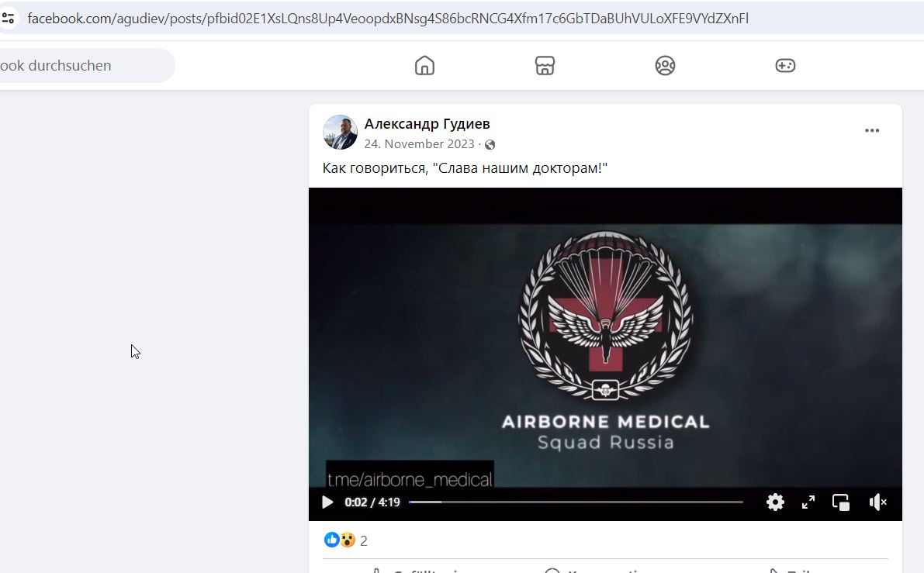Click the "0:02 / 4:19" video time display
Viewport: 924px width, 573px height.
pyautogui.click(x=372, y=502)
